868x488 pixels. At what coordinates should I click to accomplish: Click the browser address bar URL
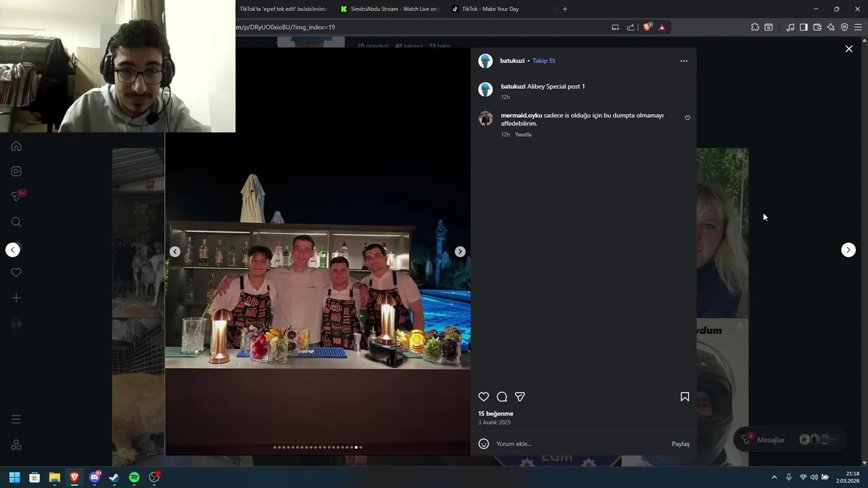(x=285, y=27)
